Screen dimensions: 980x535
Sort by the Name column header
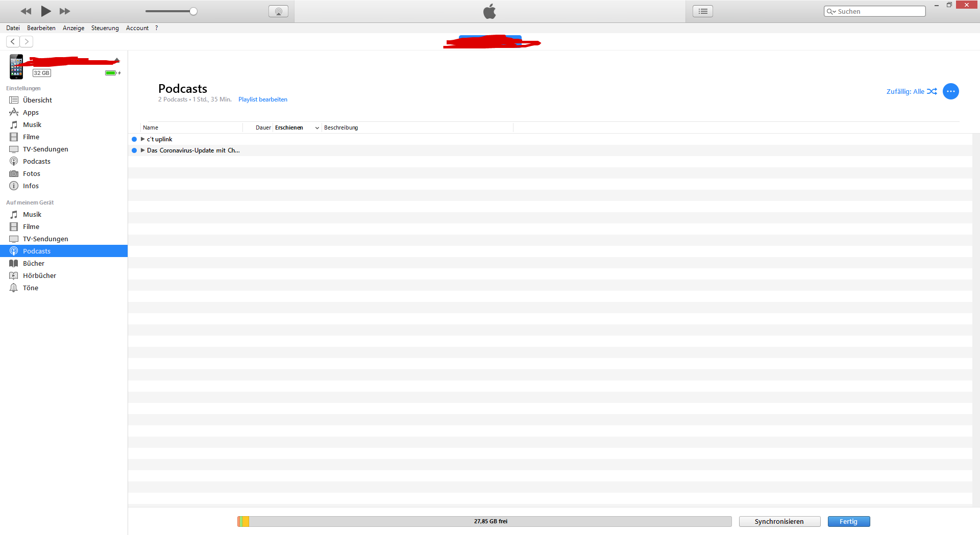click(191, 128)
